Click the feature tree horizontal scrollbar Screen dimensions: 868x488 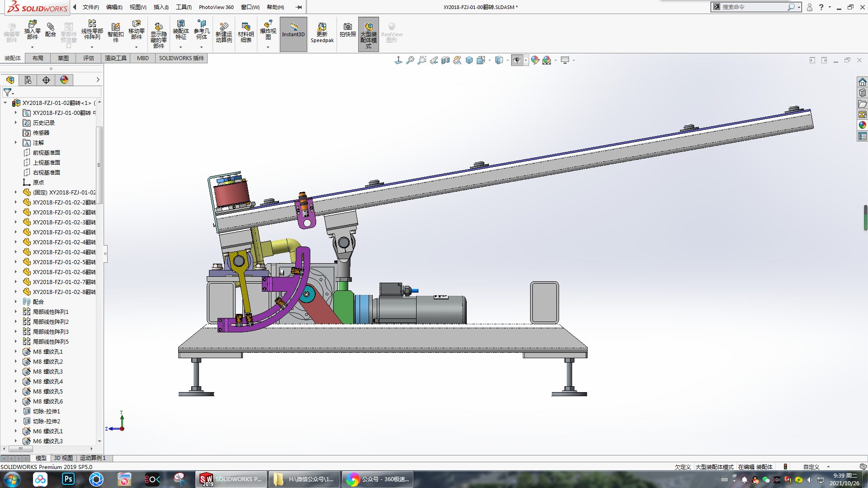pyautogui.click(x=20, y=449)
